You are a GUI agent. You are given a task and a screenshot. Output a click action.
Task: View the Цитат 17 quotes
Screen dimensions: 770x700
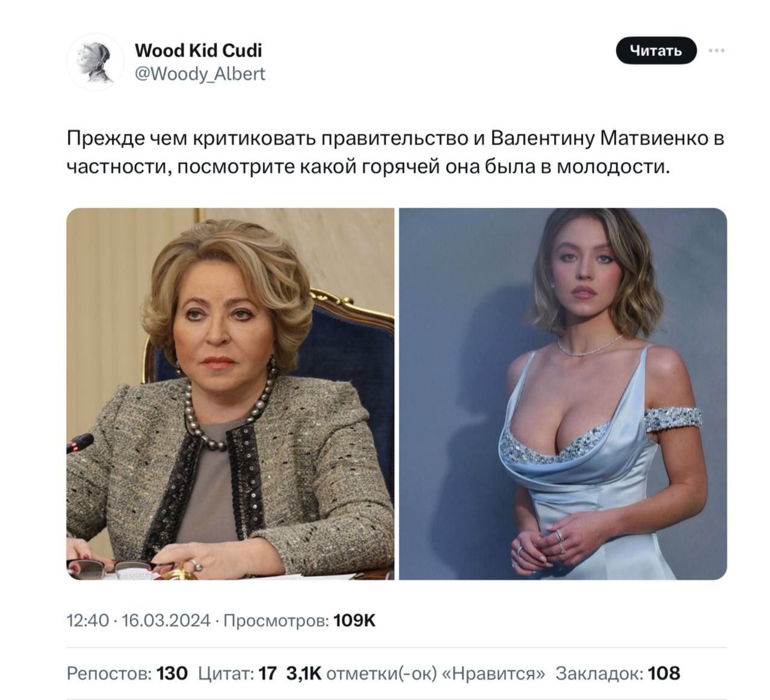pyautogui.click(x=237, y=673)
